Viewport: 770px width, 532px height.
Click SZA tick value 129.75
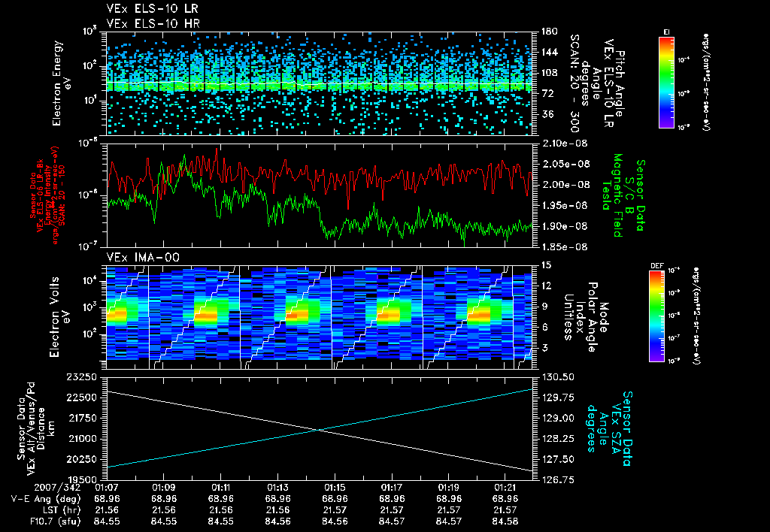point(558,397)
